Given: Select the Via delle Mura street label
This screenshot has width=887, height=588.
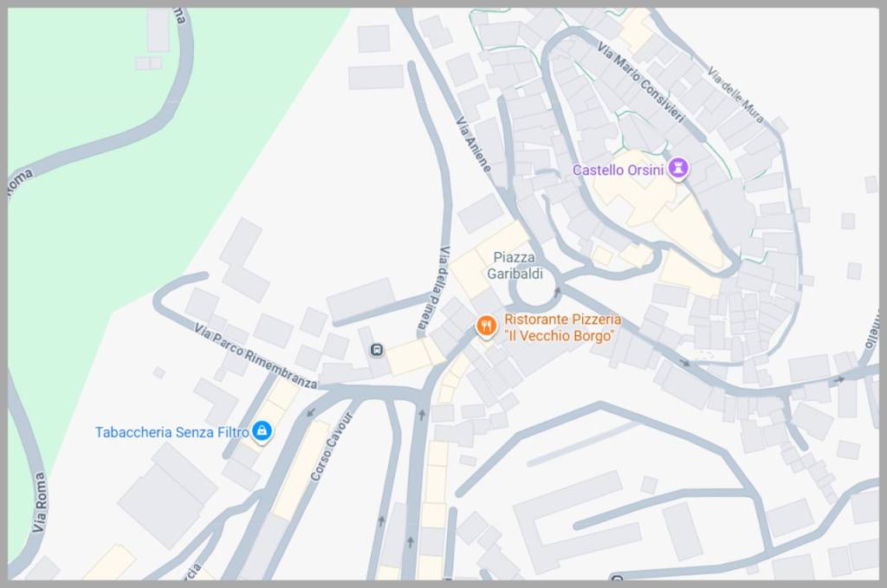Looking at the screenshot, I should pos(735,94).
